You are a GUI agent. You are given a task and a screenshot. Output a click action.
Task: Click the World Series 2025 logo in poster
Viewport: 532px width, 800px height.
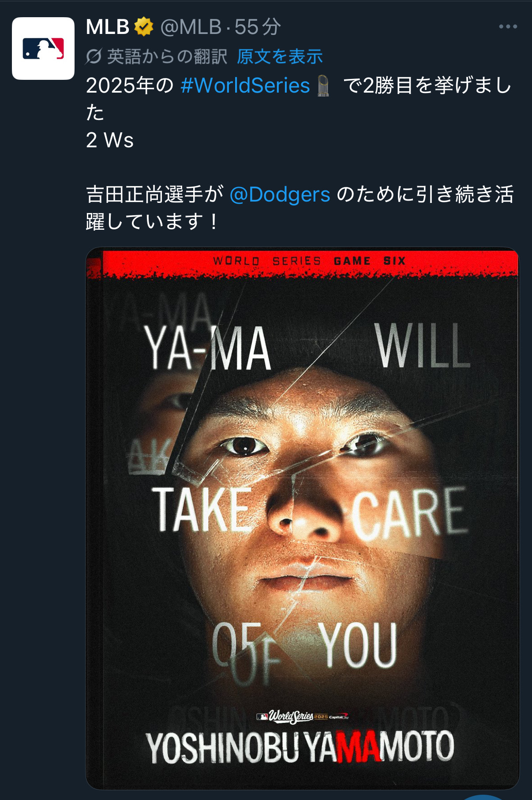pyautogui.click(x=303, y=717)
